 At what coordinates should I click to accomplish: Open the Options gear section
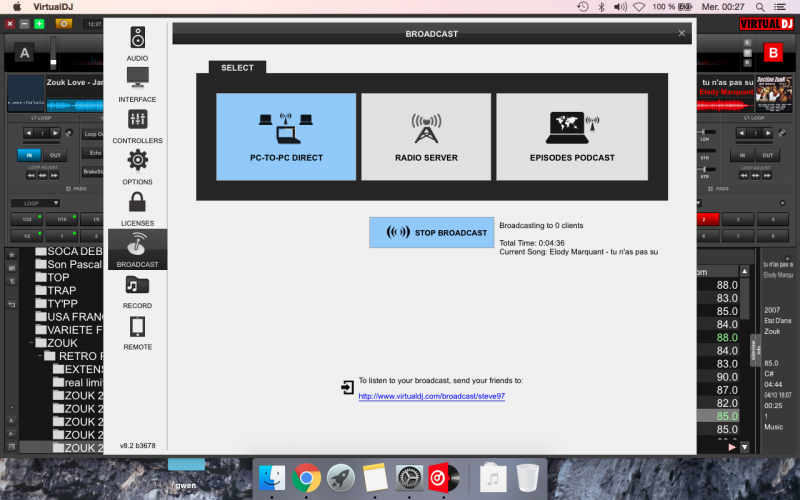point(137,167)
